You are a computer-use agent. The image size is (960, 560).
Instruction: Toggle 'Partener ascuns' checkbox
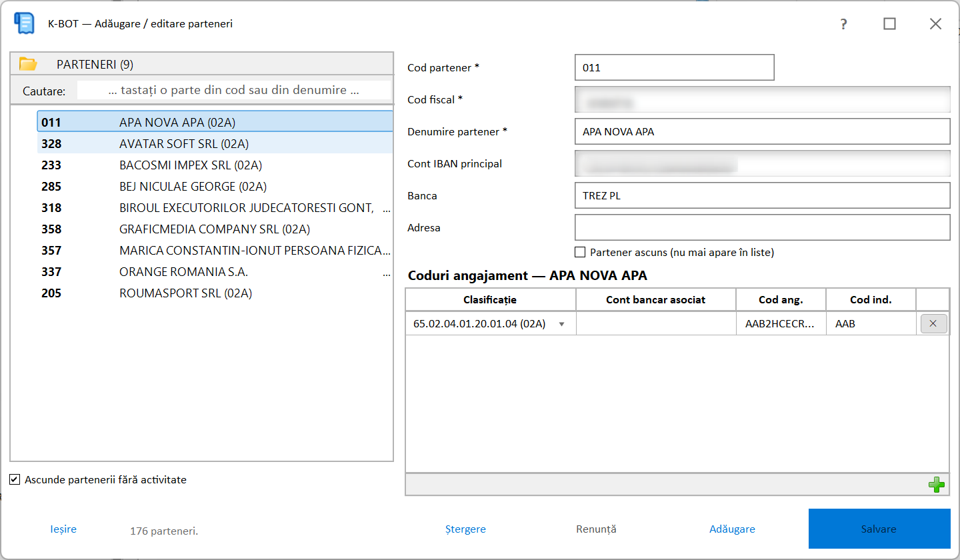[x=580, y=253]
